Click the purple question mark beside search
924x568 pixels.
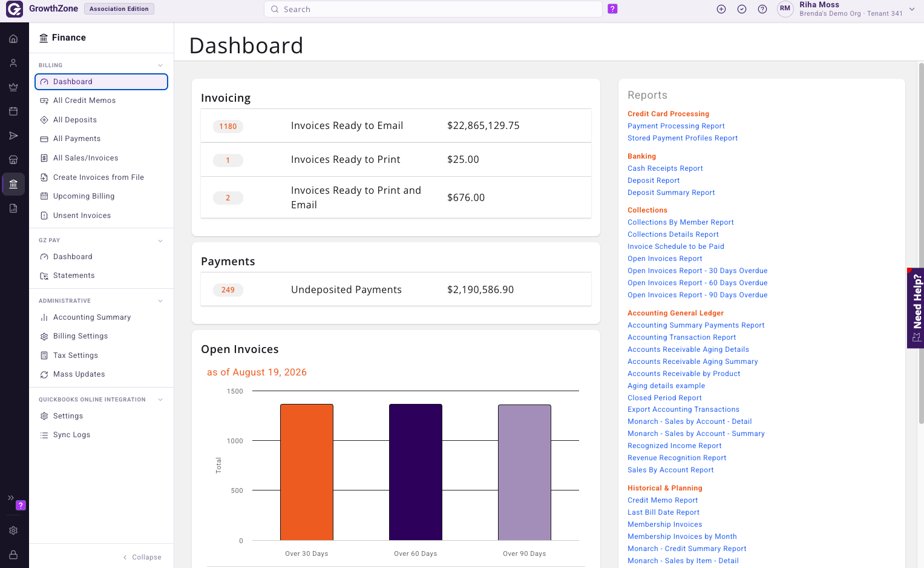(612, 9)
